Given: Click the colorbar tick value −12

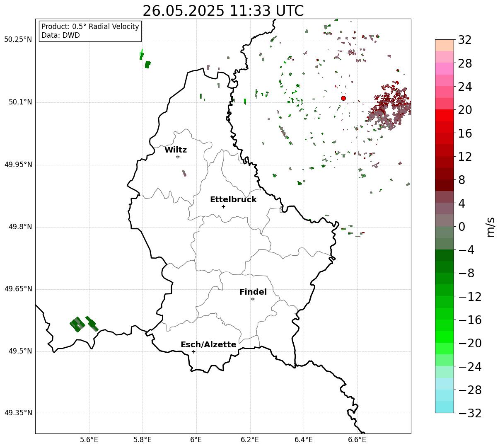Looking at the screenshot, I should [470, 297].
